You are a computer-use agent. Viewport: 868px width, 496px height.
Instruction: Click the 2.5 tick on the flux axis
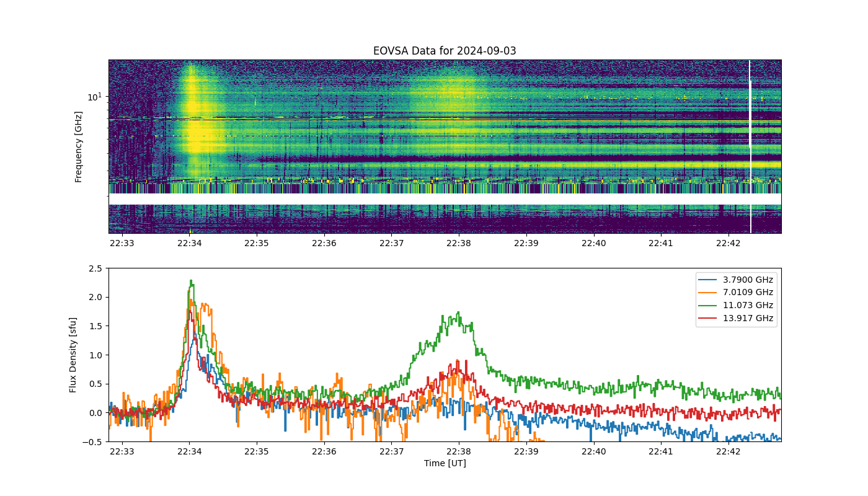point(95,268)
